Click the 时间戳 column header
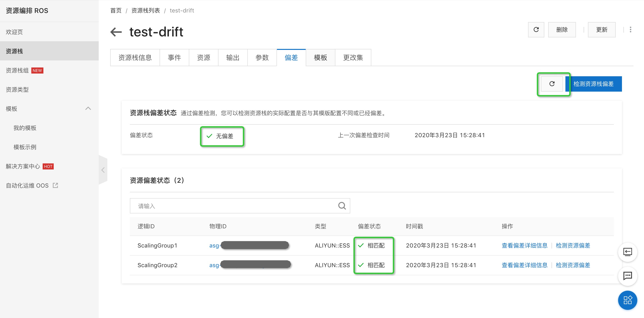Viewport: 644px width, 318px height. pos(414,226)
